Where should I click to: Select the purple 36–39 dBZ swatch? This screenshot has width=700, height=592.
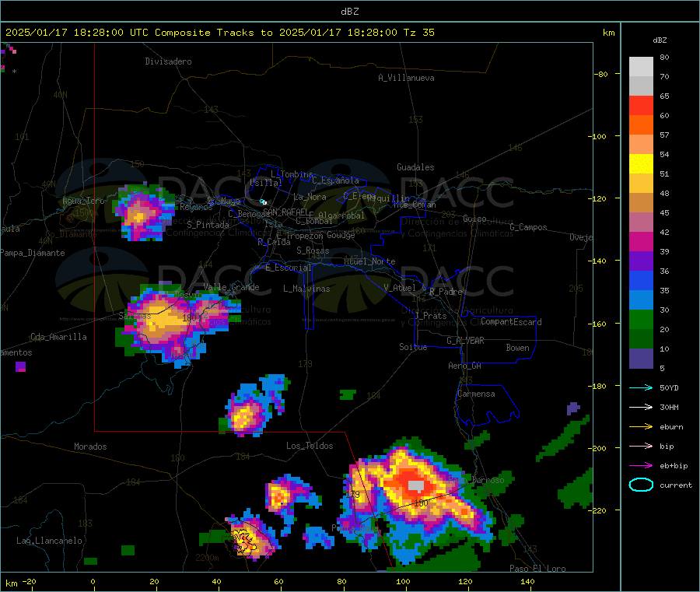point(641,261)
